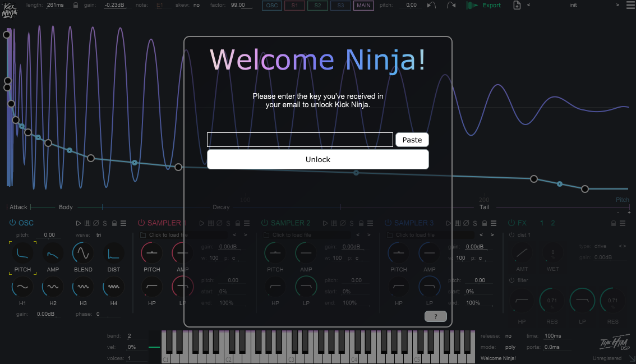Next sample arrow in SAMPLER 2
636x364 pixels.
tap(368, 235)
